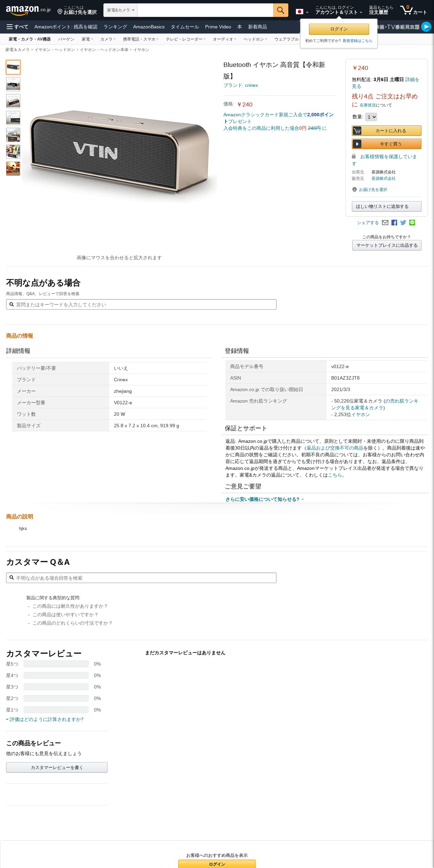This screenshot has width=434, height=868.
Task: Click ほしい物リストに追加する button
Action: [387, 206]
